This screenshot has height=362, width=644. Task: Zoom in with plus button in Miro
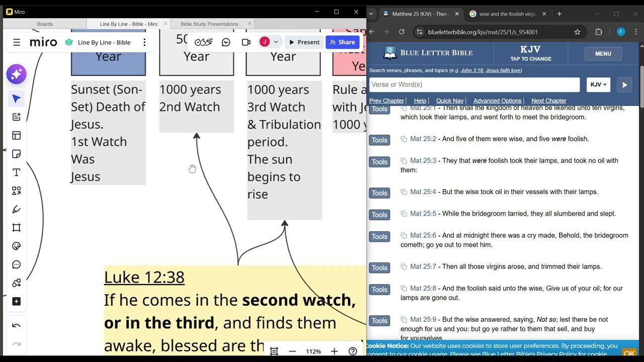[x=334, y=351]
